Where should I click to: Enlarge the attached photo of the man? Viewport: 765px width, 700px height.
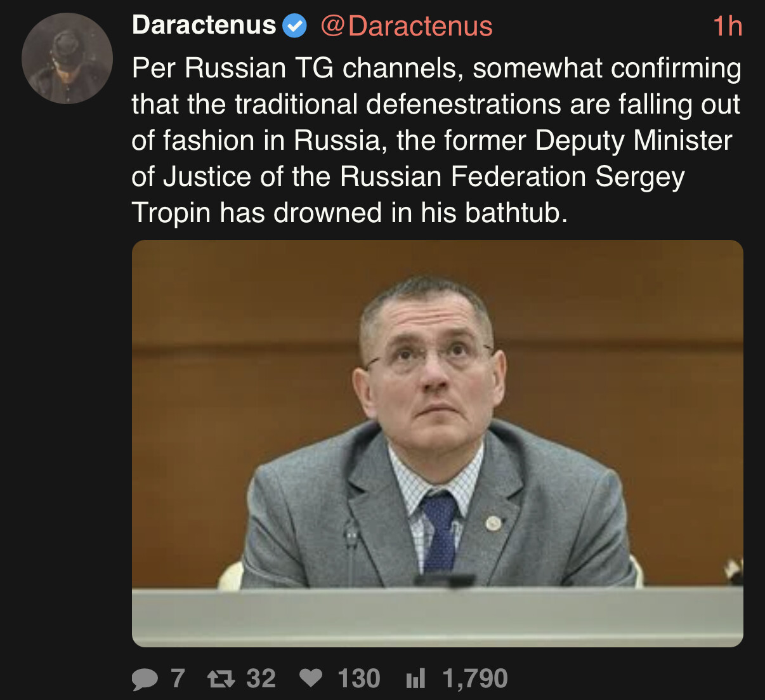coord(437,443)
